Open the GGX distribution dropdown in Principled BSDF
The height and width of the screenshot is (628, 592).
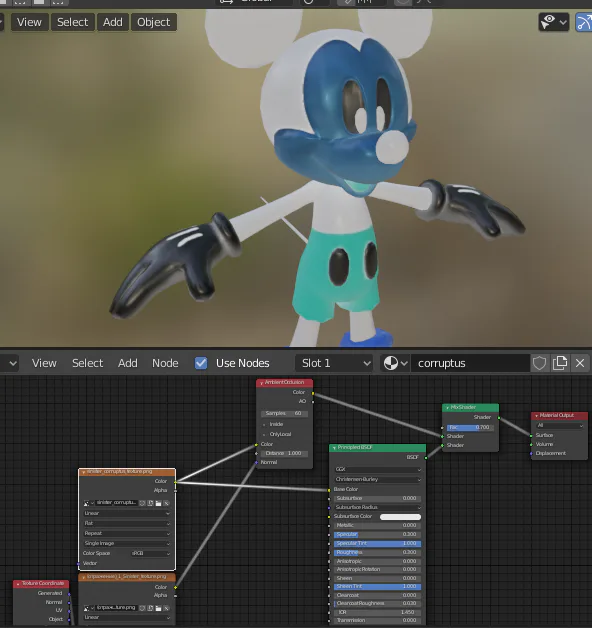click(x=378, y=469)
